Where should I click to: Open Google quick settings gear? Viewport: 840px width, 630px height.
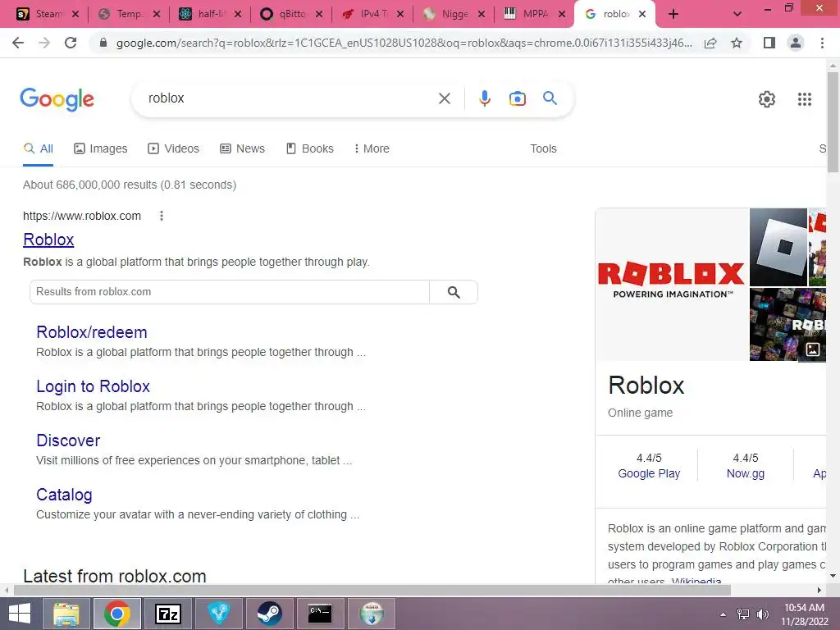(767, 99)
